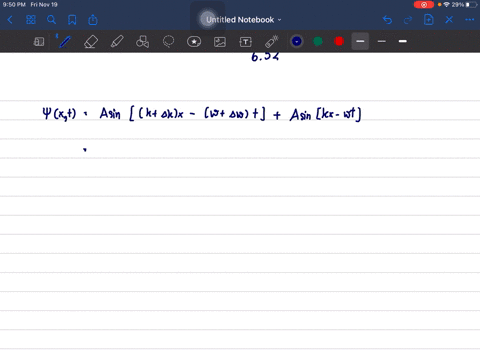Open the share and export menu

point(93,20)
